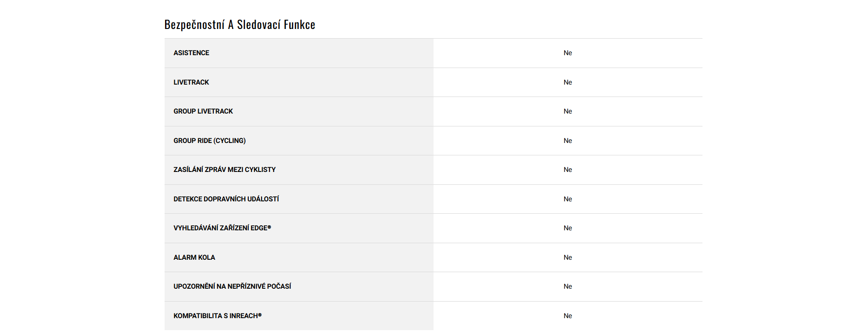The height and width of the screenshot is (331, 868).
Task: Click the ASISTENCE row label
Action: click(x=191, y=53)
